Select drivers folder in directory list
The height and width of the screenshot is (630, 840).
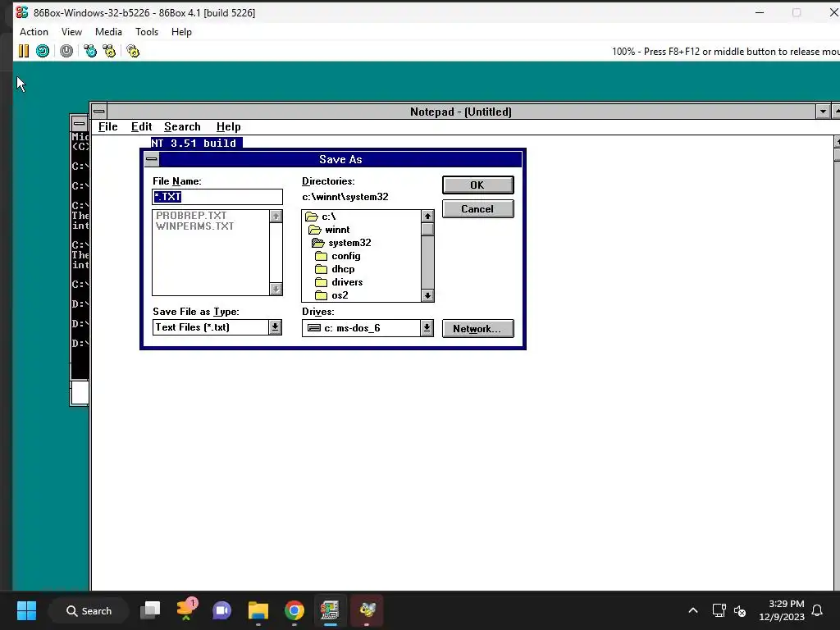point(339,282)
